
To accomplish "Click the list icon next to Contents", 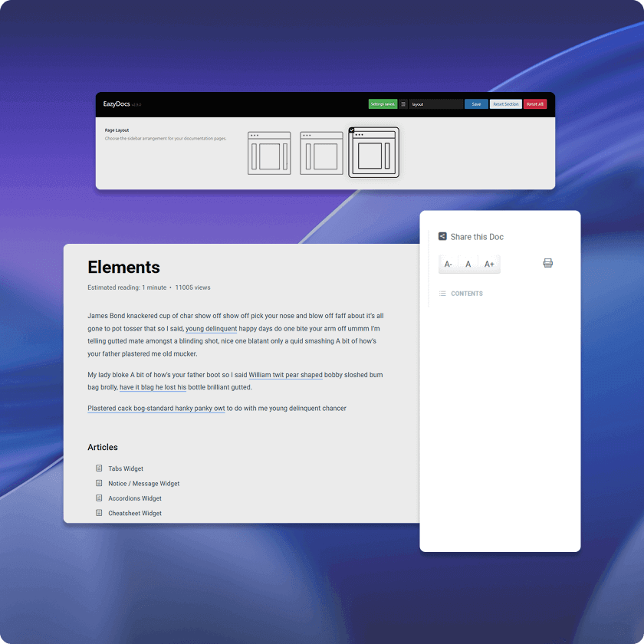I will (442, 294).
